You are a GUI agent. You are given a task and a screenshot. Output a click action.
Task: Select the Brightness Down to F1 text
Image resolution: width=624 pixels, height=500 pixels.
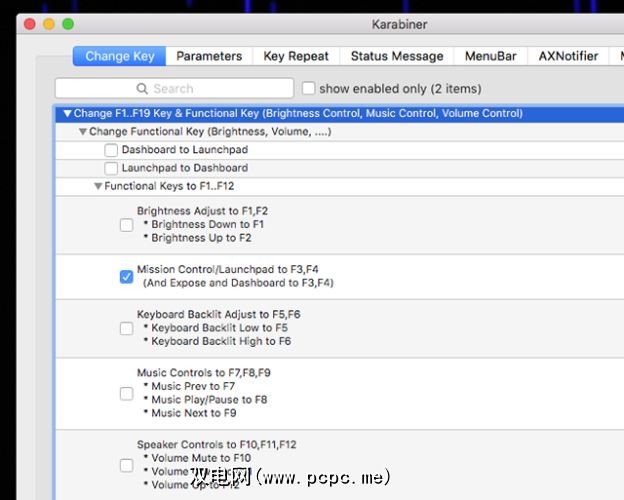click(207, 225)
